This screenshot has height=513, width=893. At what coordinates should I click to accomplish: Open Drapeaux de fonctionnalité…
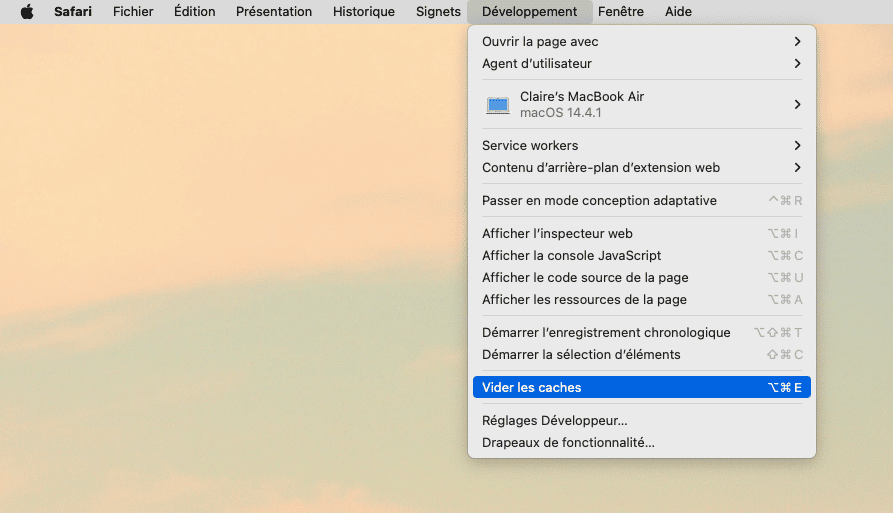click(642, 442)
